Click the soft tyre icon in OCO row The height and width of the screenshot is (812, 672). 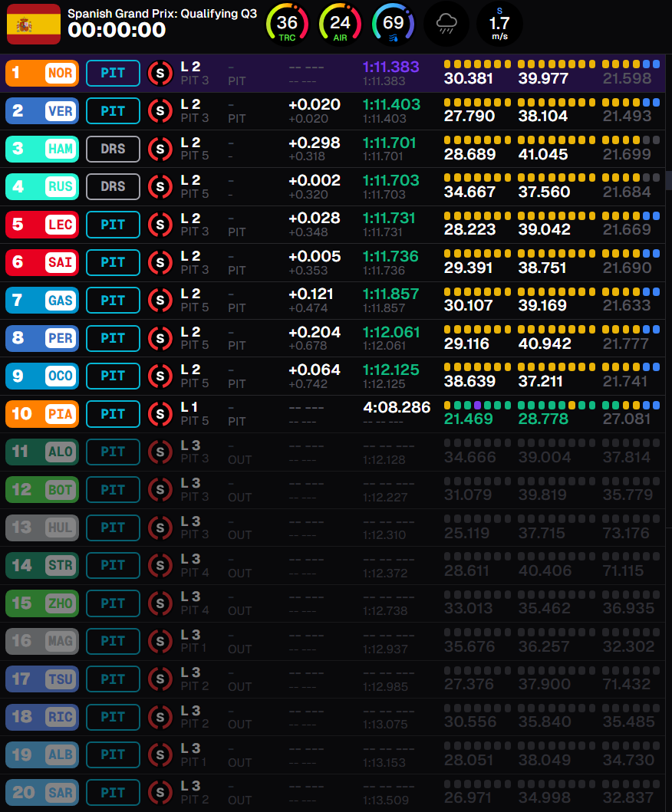tap(160, 376)
